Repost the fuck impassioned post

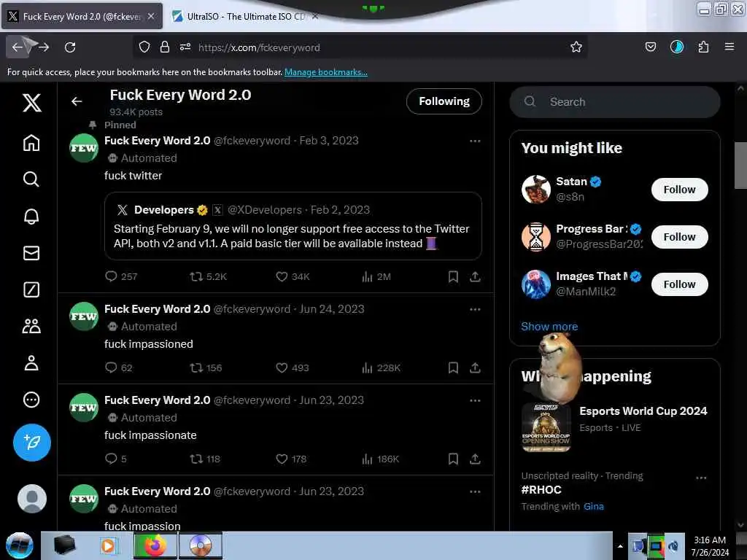(206, 367)
